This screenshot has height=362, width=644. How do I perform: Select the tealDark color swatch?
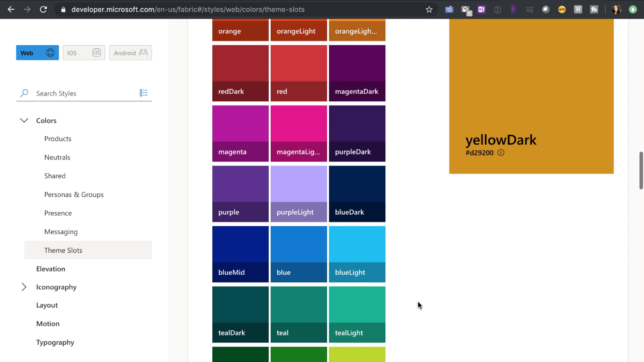240,314
